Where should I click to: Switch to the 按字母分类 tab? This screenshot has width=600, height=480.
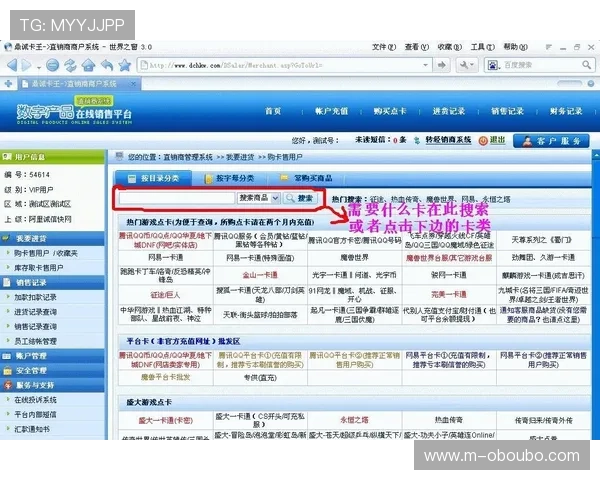[x=230, y=178]
